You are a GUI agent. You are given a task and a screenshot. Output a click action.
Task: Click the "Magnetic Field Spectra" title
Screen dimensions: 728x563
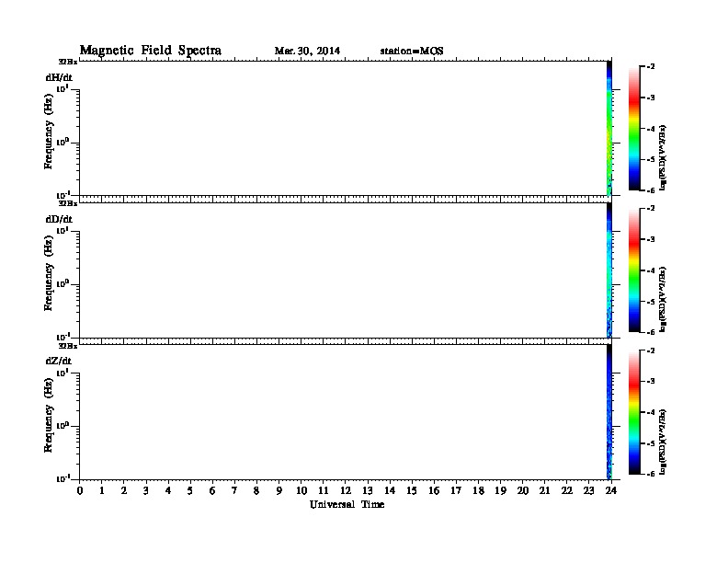(151, 51)
